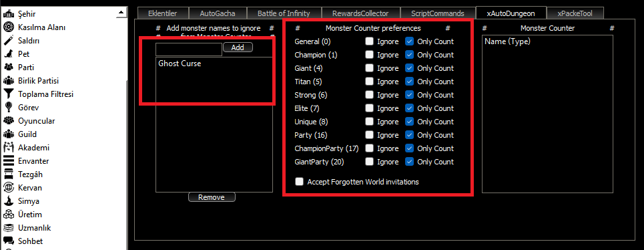Uncheck Only Count for Elite (7)
The height and width of the screenshot is (250, 644).
click(410, 108)
